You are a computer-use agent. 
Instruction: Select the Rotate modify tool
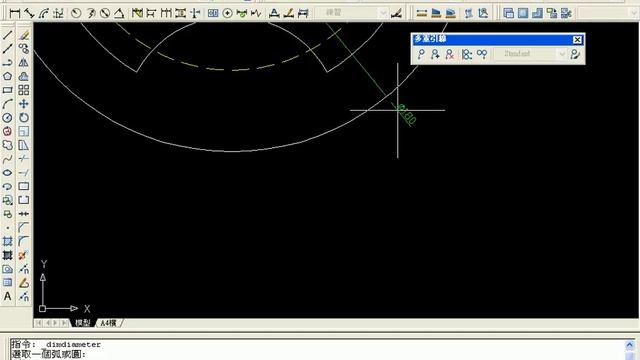(24, 118)
